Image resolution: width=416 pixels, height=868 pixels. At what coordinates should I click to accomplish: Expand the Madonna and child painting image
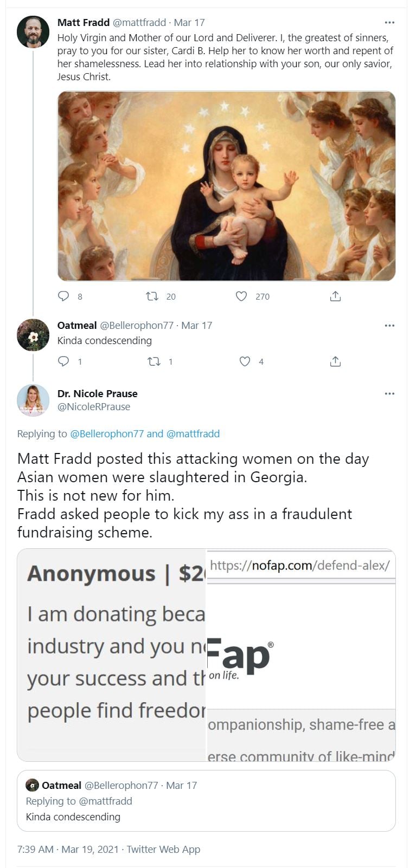tap(226, 186)
